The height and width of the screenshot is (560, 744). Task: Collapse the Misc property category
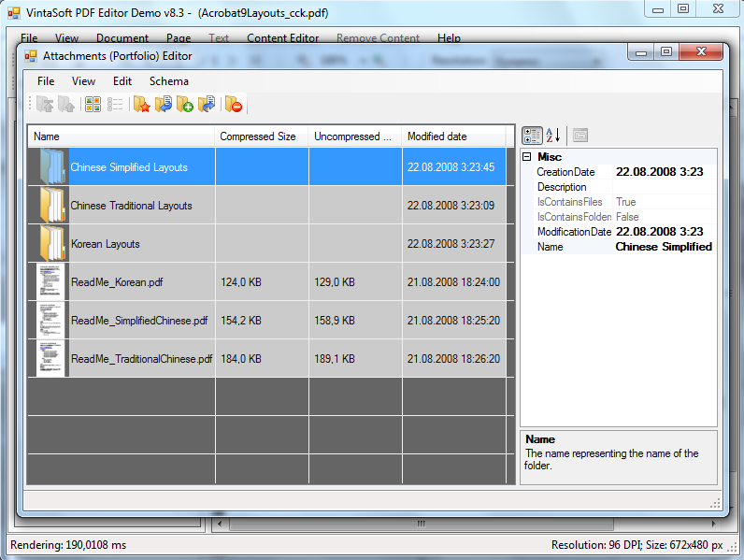pyautogui.click(x=526, y=157)
